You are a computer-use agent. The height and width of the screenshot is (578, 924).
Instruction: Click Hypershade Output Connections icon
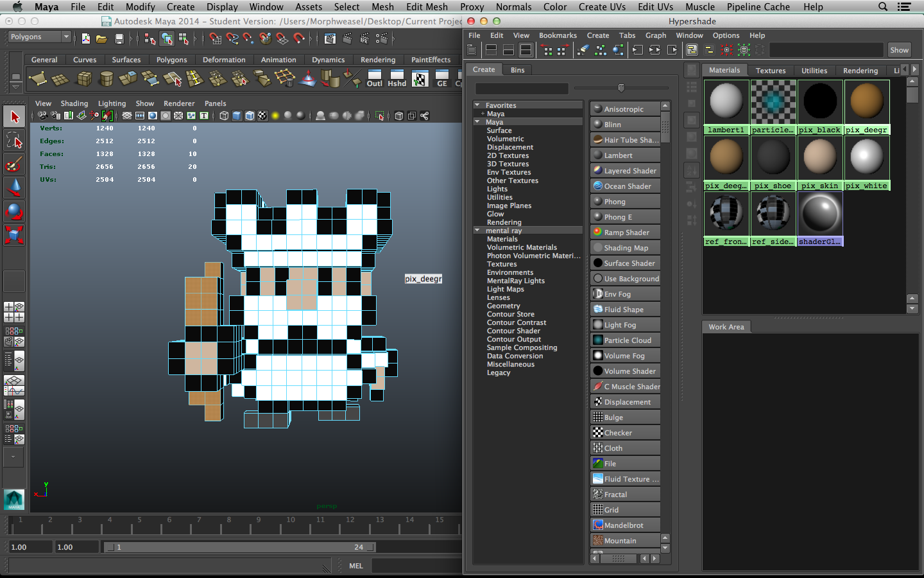click(x=672, y=50)
